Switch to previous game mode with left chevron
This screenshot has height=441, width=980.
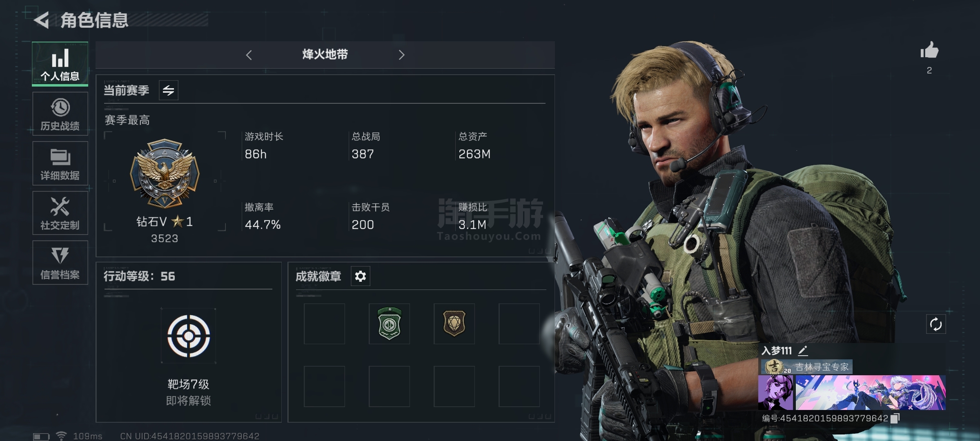[x=249, y=55]
